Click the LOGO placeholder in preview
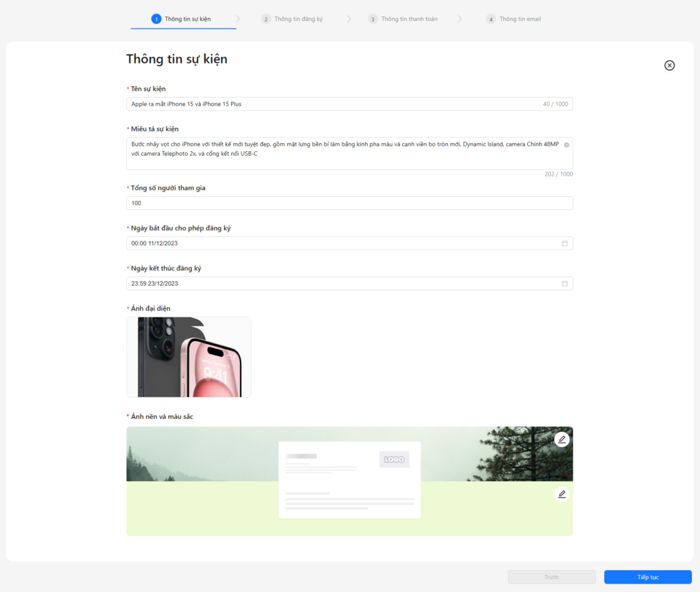700x592 pixels. tap(394, 459)
